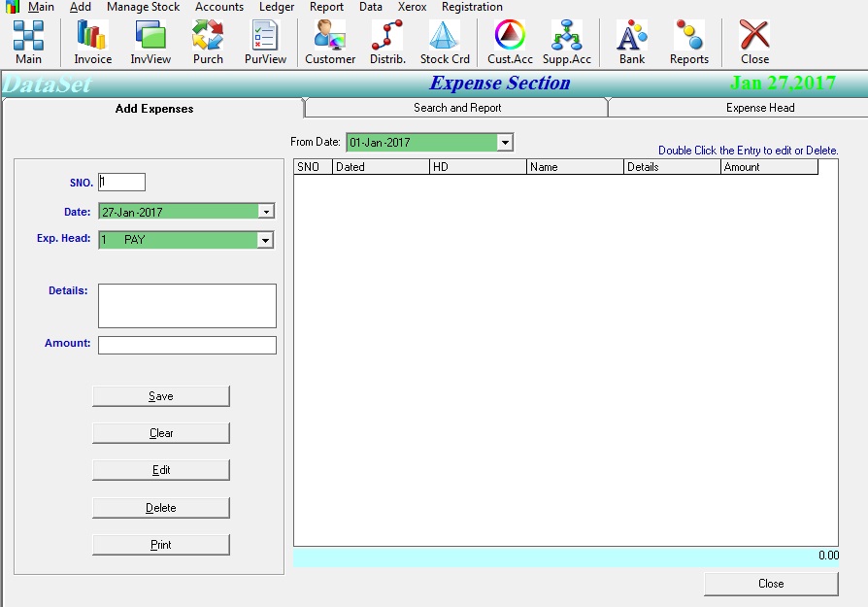
Task: Click the Print button
Action: [161, 545]
